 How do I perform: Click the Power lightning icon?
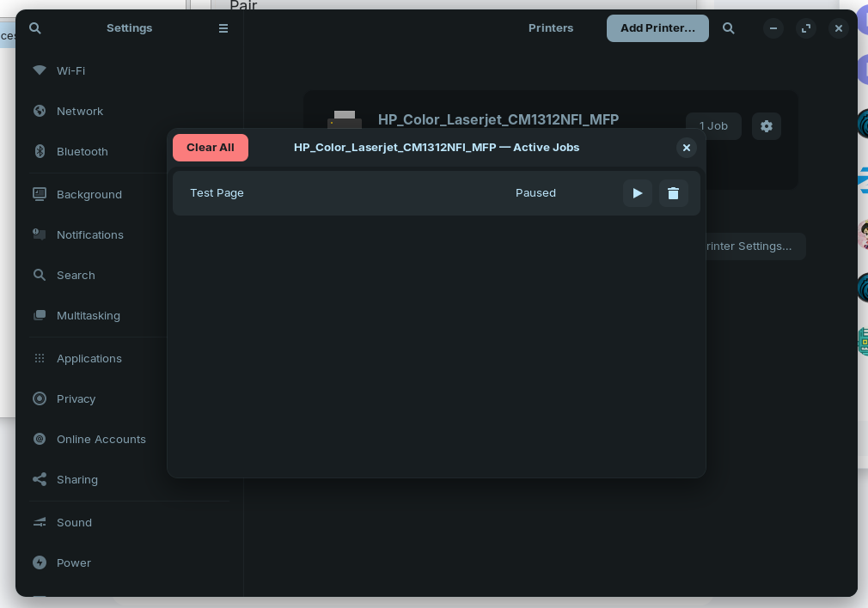pos(40,562)
